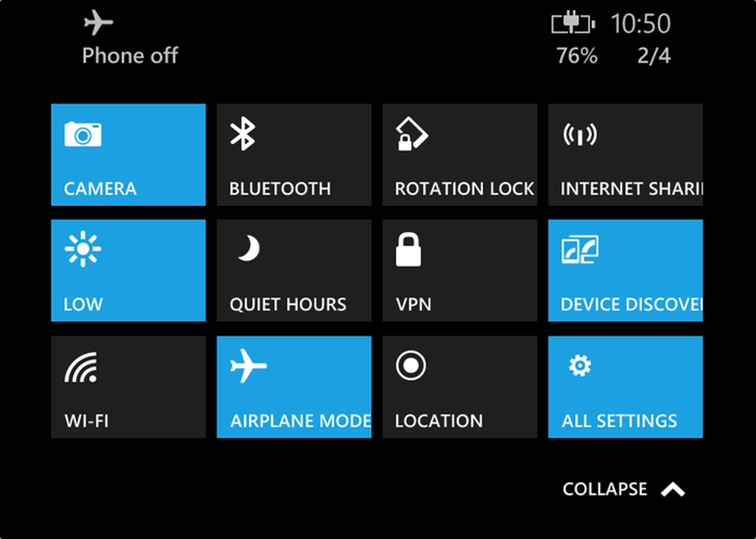Viewport: 756px width, 539px height.
Task: Toggle Rotation Lock
Action: tap(459, 154)
